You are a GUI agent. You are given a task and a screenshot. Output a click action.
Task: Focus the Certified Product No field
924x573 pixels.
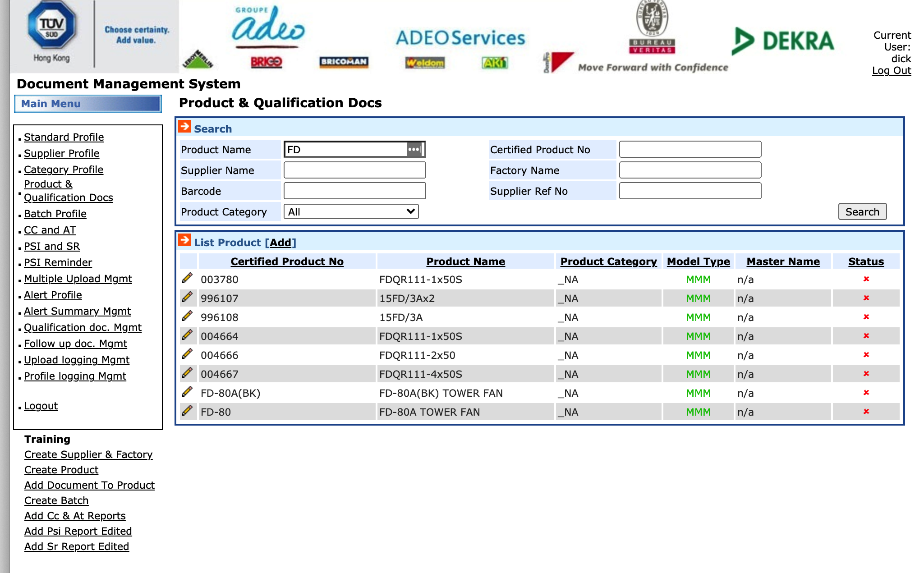click(x=690, y=149)
